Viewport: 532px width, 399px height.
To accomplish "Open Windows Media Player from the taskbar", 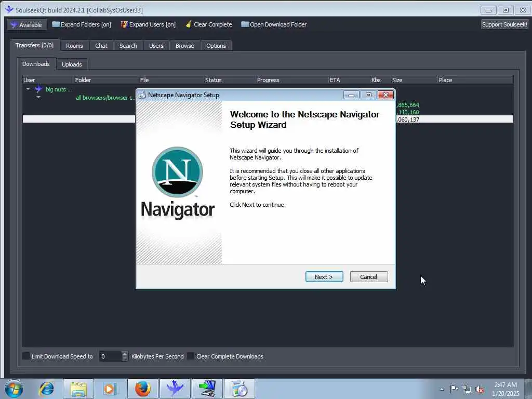I will pos(110,389).
